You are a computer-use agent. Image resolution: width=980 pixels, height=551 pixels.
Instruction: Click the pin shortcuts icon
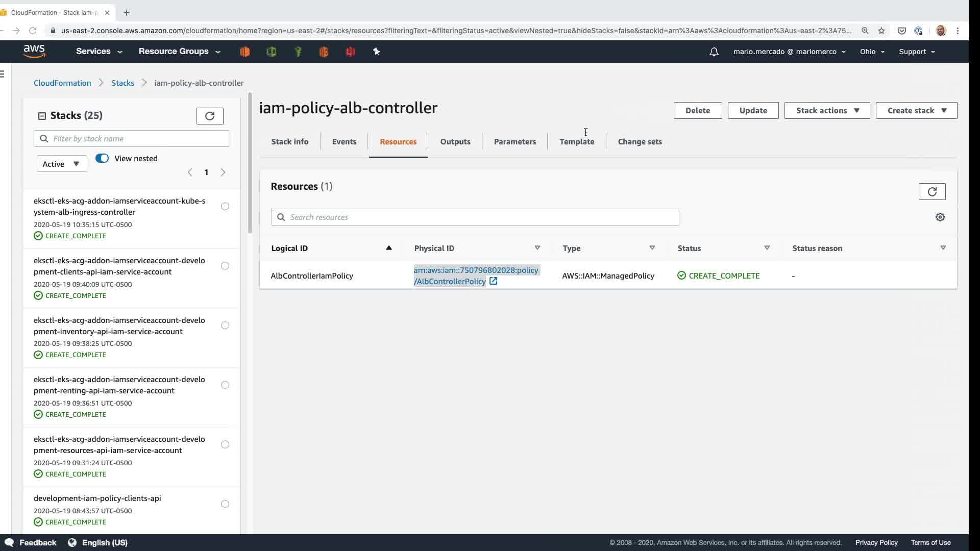click(x=376, y=52)
